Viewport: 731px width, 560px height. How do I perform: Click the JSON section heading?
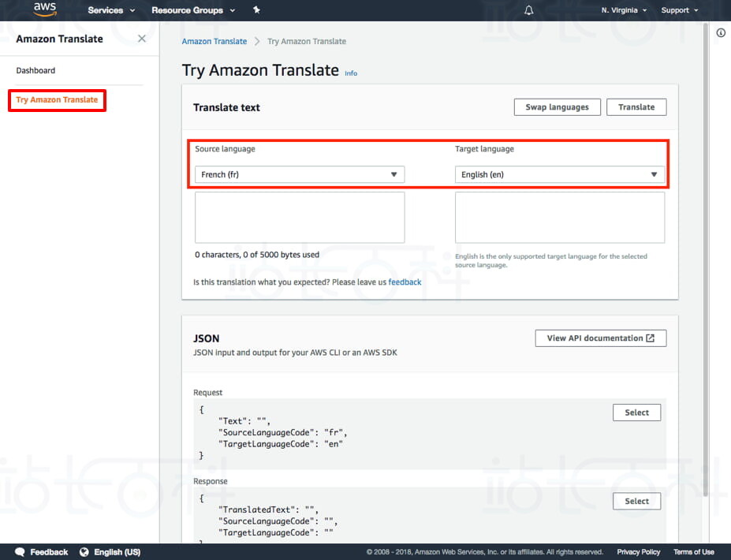point(206,338)
